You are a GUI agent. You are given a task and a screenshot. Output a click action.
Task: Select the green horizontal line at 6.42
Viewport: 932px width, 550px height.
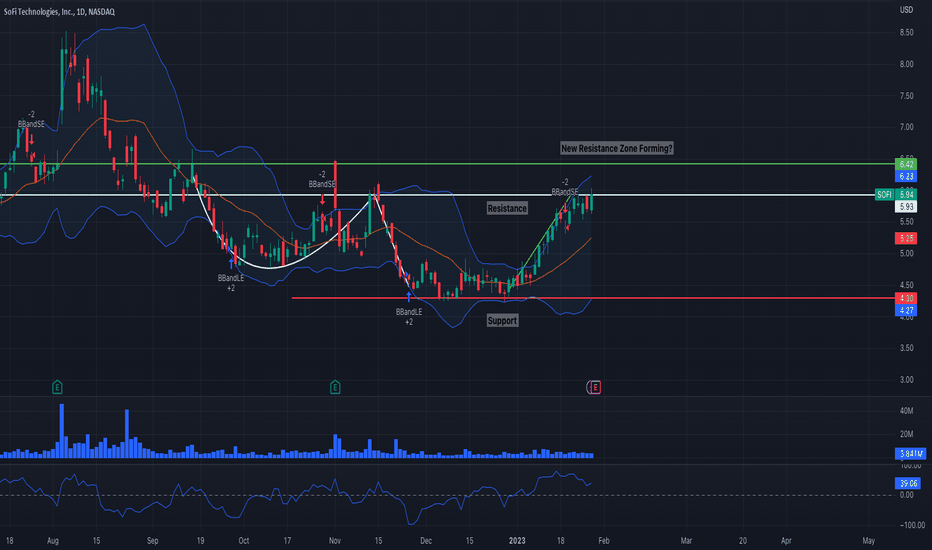click(447, 164)
